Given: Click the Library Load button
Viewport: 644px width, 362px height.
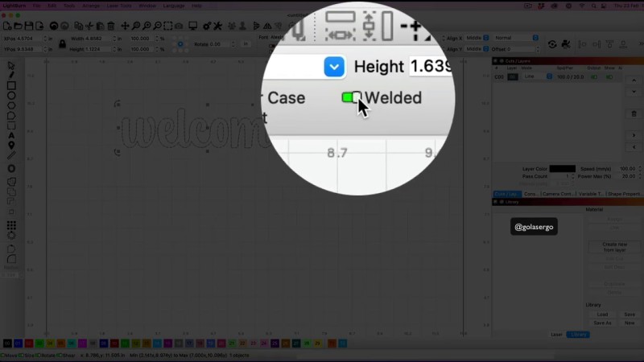Looking at the screenshot, I should [x=602, y=315].
